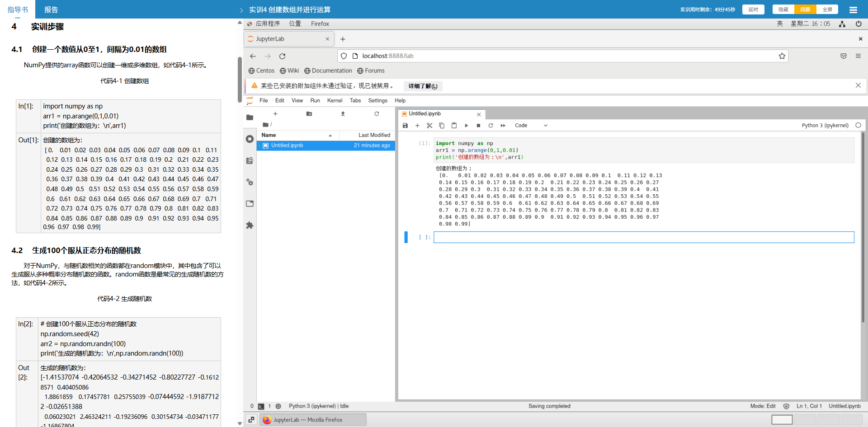Click the root folder breadcrumb icon
The width and height of the screenshot is (868, 427).
pyautogui.click(x=265, y=125)
